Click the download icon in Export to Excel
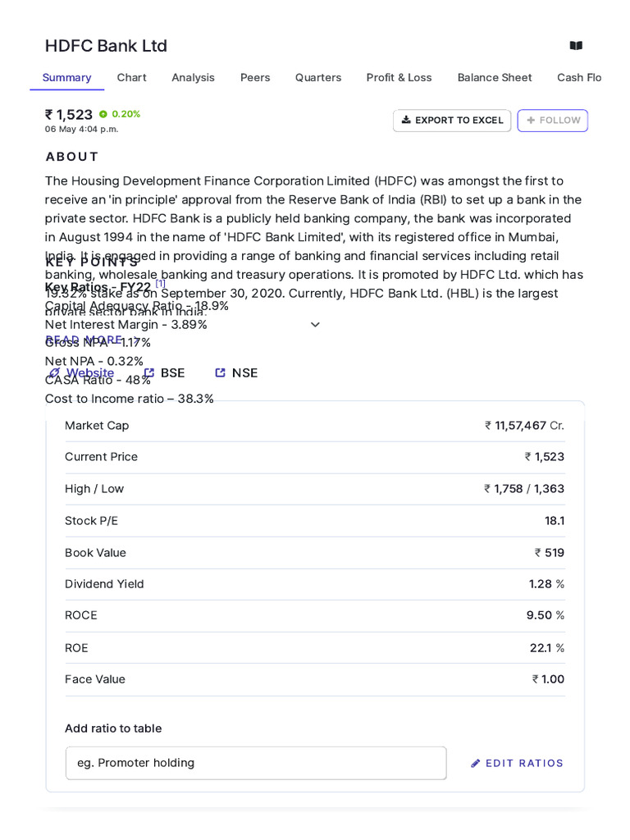Screen dimensions: 630x840 coord(406,120)
